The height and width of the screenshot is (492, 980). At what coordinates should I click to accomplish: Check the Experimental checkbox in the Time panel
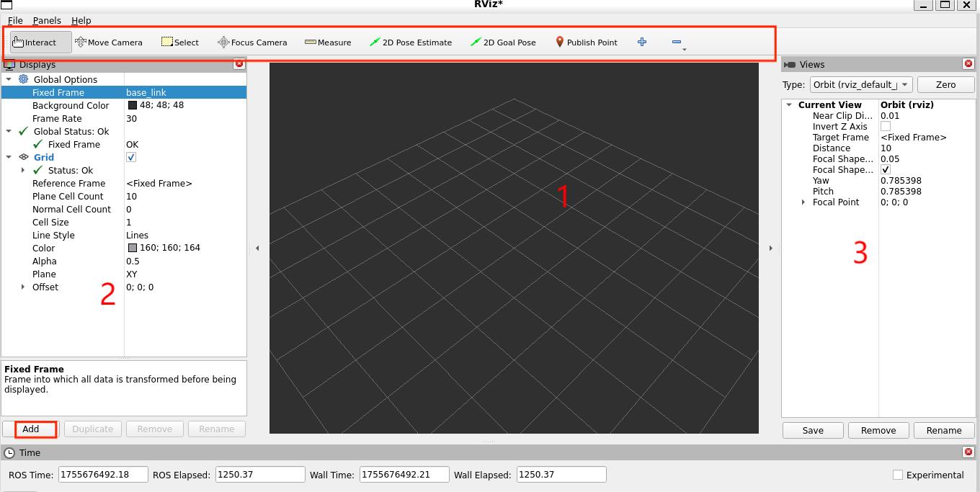click(898, 475)
